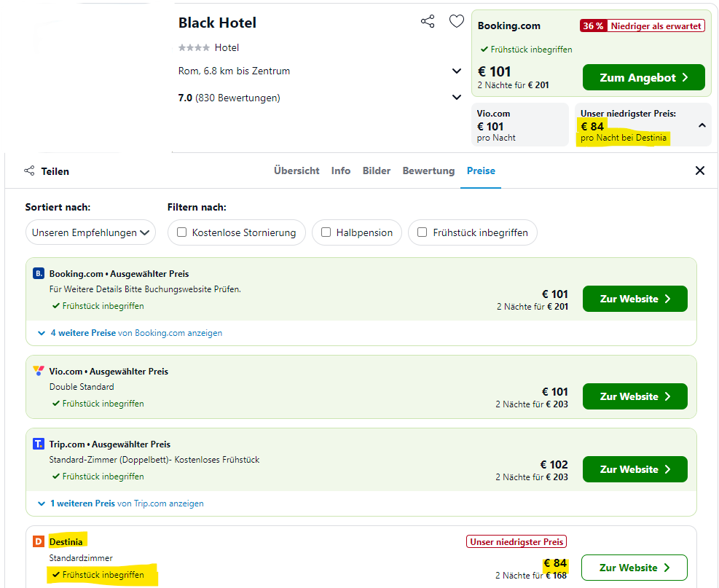
Task: Select the Preise tab
Action: click(x=481, y=170)
